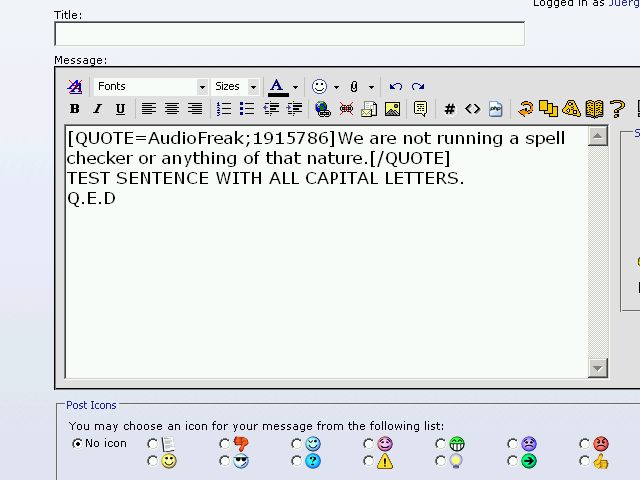
Task: Center align the text
Action: 172,109
